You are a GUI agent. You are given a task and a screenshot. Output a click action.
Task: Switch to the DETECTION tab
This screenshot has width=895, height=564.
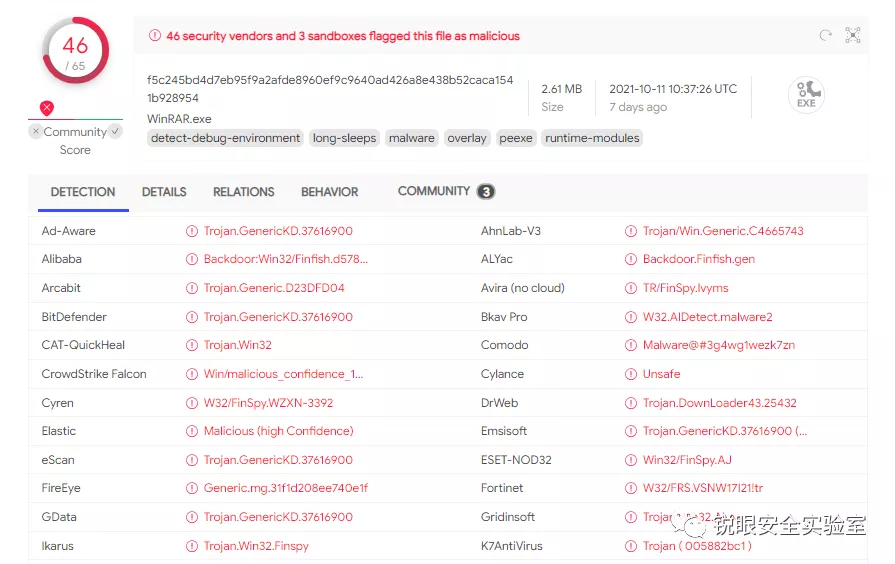[83, 192]
